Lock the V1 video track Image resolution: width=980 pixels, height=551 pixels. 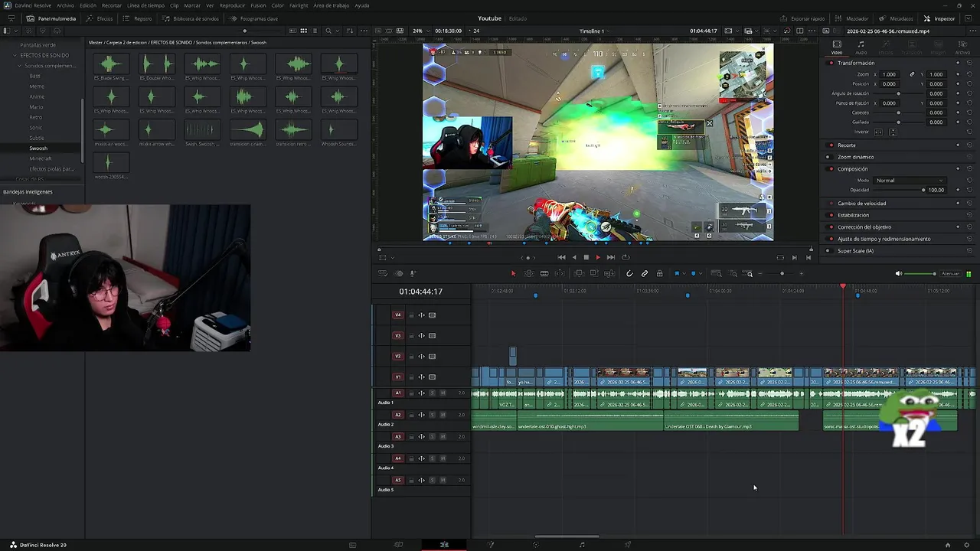pyautogui.click(x=411, y=377)
